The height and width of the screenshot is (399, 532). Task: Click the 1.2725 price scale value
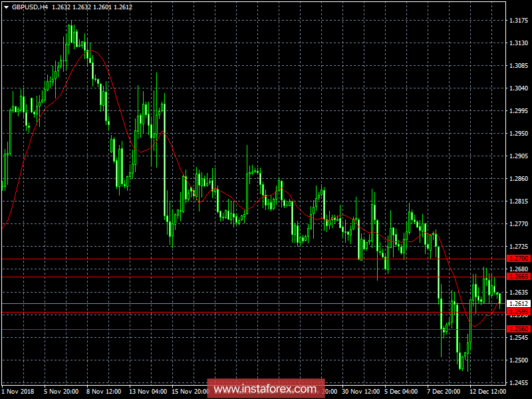pyautogui.click(x=519, y=246)
